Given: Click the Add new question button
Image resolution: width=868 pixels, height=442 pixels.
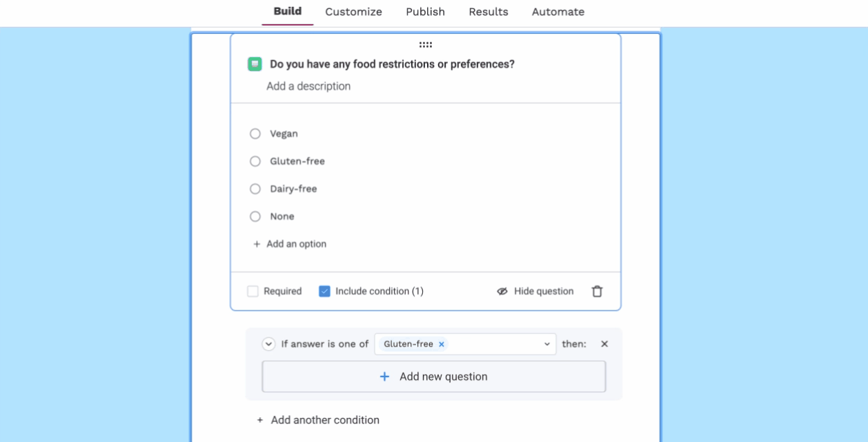Looking at the screenshot, I should pos(434,376).
